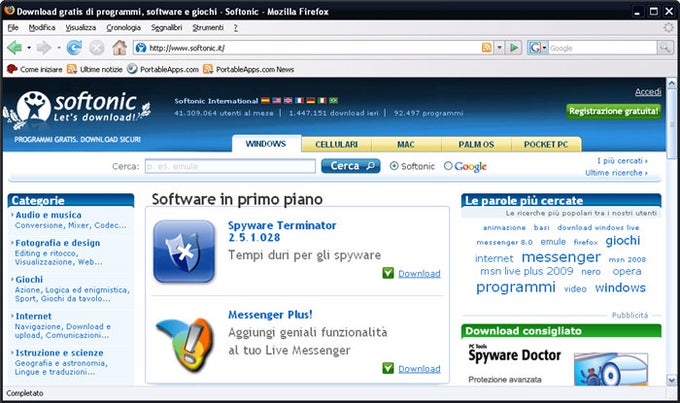Switch to the CELLULARI tab
Image resolution: width=680 pixels, height=403 pixels.
337,144
